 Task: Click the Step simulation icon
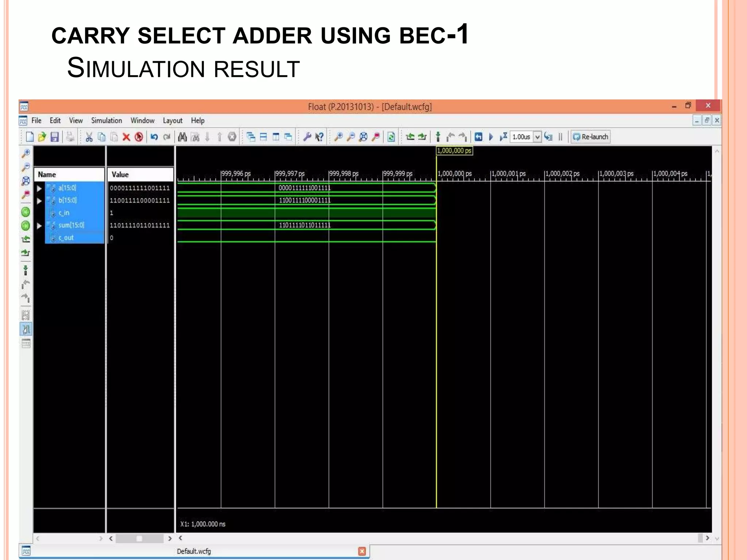pos(549,137)
